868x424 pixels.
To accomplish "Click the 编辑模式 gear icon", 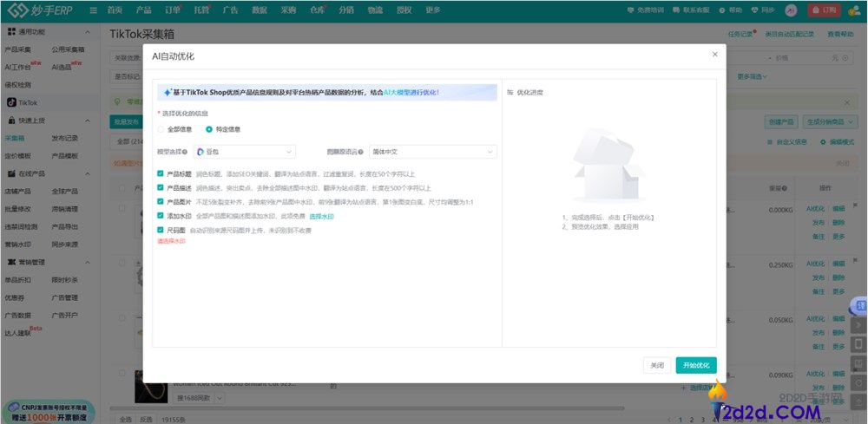I will 823,142.
